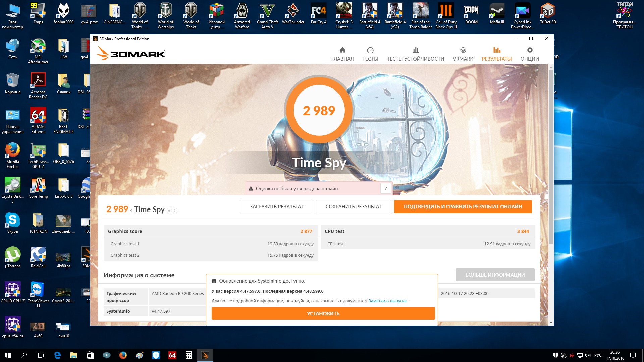This screenshot has height=362, width=644.
Task: Click ЗАГРУЗИТЬ РЕЗУЛЬТАТ button
Action: pyautogui.click(x=276, y=206)
